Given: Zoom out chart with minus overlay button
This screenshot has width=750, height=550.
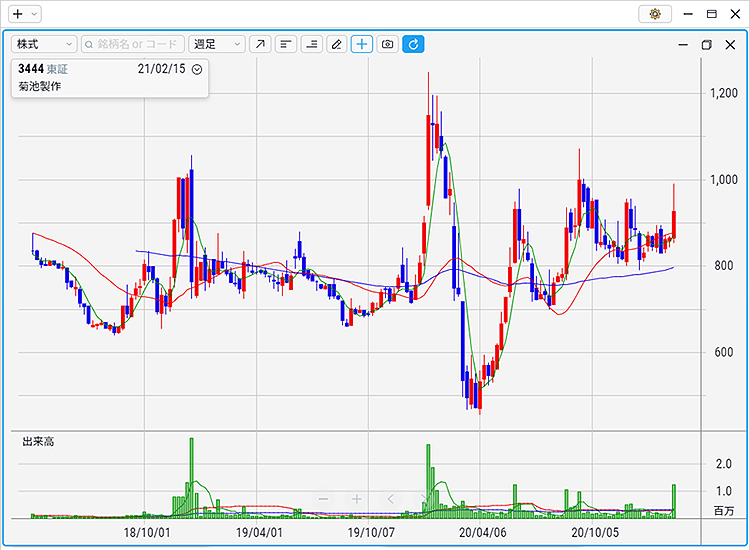Looking at the screenshot, I should coord(323,499).
